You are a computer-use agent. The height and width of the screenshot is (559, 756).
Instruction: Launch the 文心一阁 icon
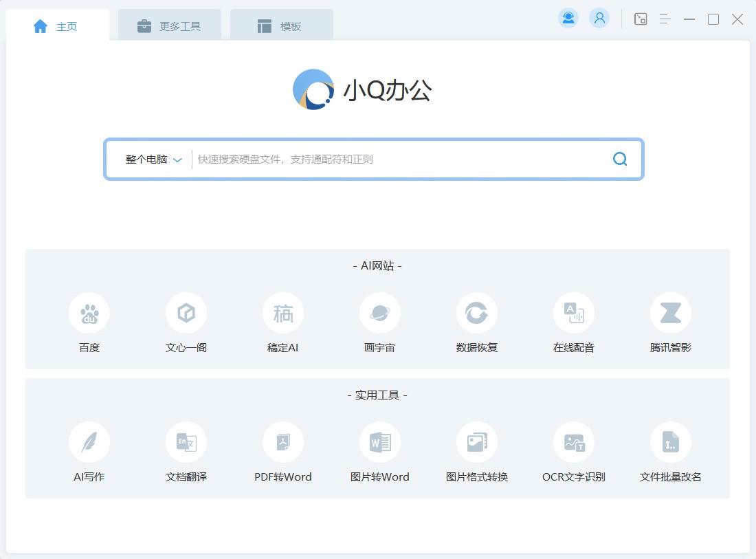click(186, 314)
